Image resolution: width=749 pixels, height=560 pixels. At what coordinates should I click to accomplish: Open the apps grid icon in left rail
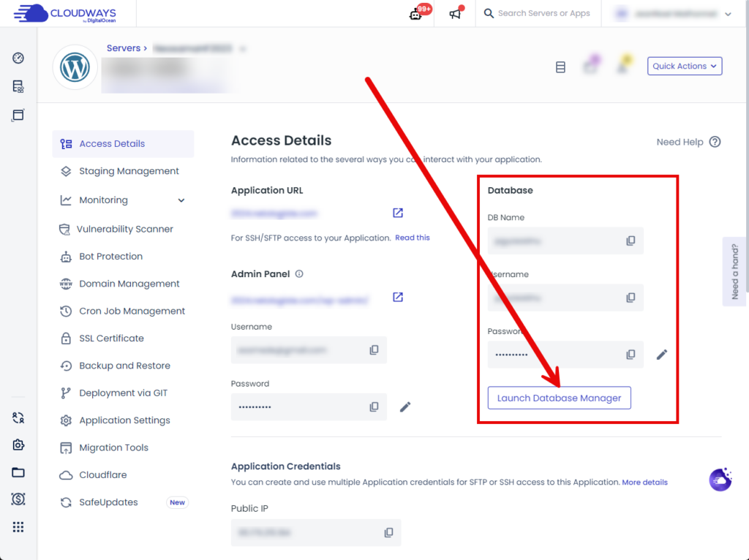(x=18, y=526)
